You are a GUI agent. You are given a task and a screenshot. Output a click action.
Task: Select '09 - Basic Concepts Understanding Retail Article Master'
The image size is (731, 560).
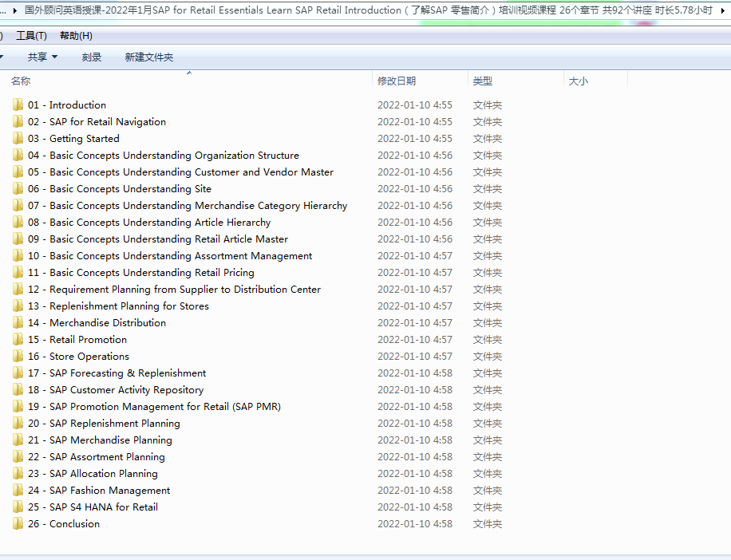click(x=157, y=239)
